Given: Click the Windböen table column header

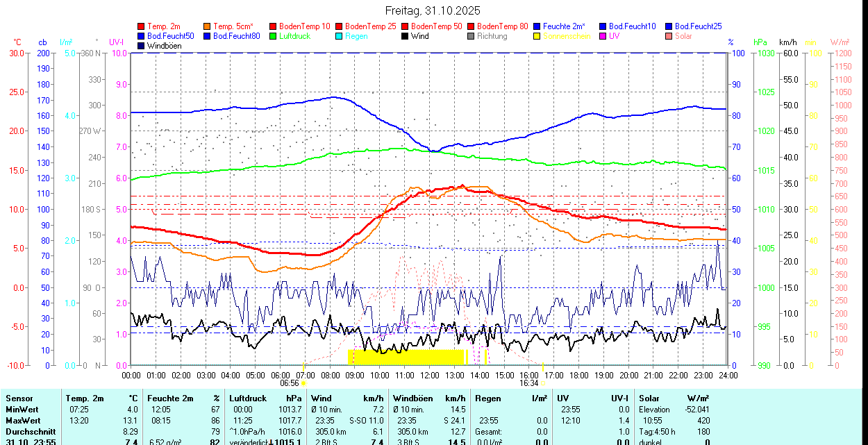Looking at the screenshot, I should [412, 398].
